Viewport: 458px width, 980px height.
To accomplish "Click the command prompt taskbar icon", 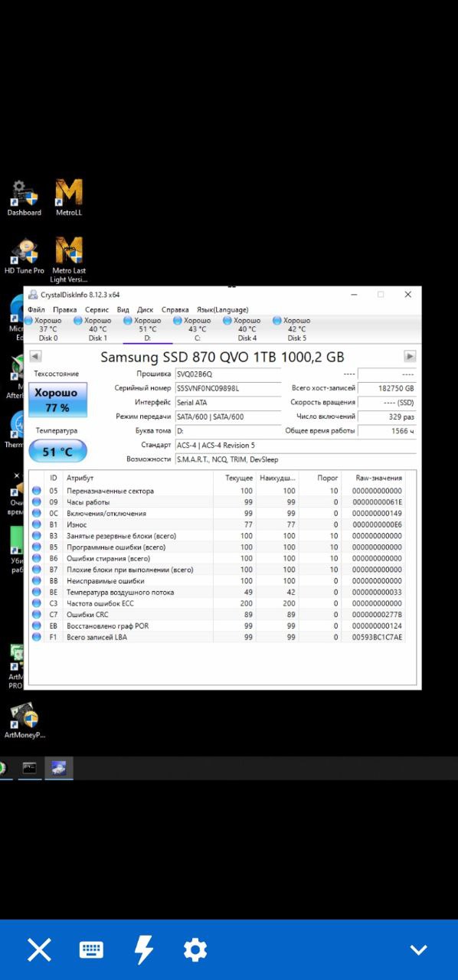I will (x=29, y=768).
